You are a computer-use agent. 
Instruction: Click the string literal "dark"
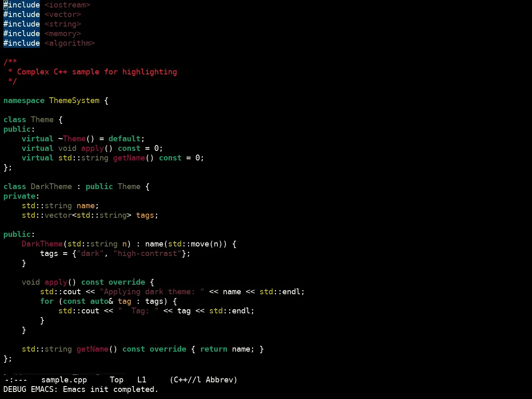point(90,254)
